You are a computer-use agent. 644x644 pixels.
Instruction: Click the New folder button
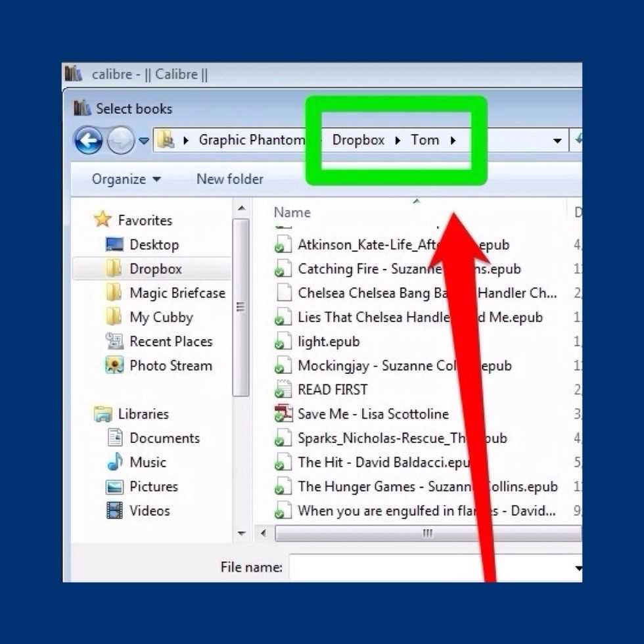tap(229, 179)
